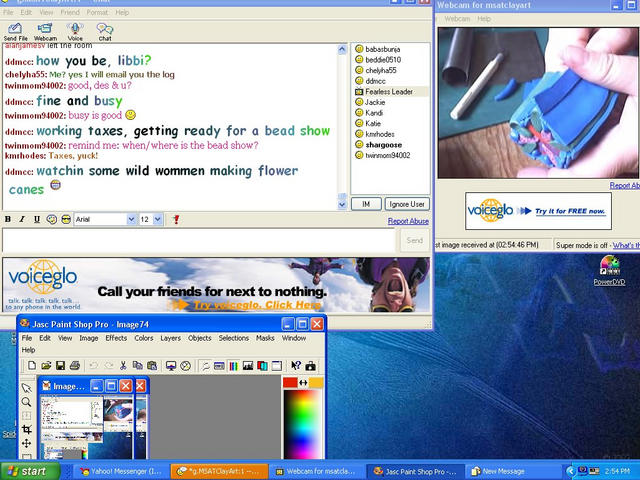The height and width of the screenshot is (480, 640).
Task: Select Fearless Leader in user list
Action: coord(389,91)
